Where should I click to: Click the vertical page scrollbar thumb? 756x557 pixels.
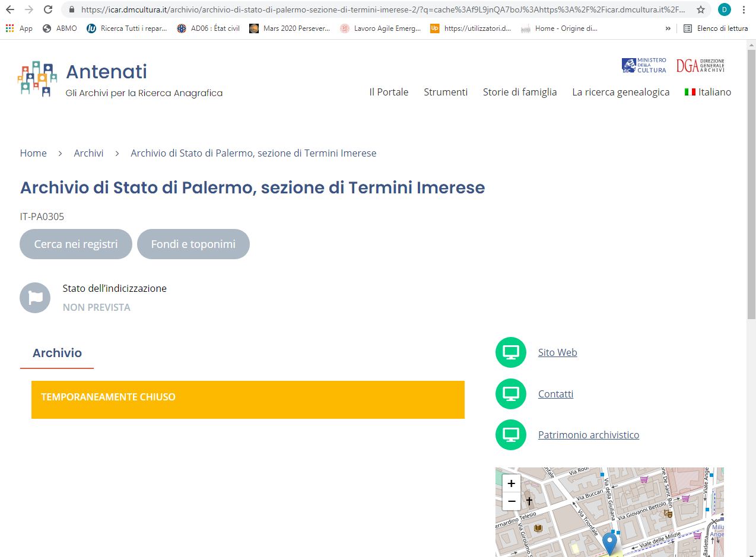pos(751,184)
